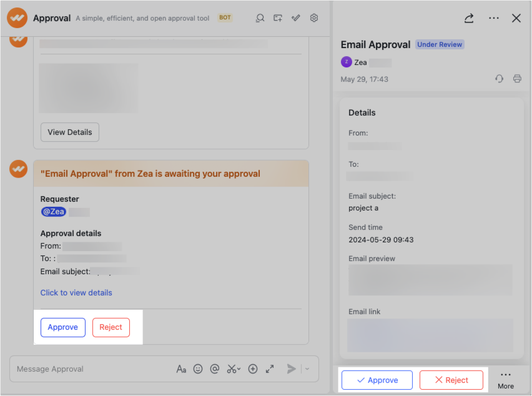The image size is (532, 396).
Task: Mention someone using the @ icon
Action: (214, 369)
